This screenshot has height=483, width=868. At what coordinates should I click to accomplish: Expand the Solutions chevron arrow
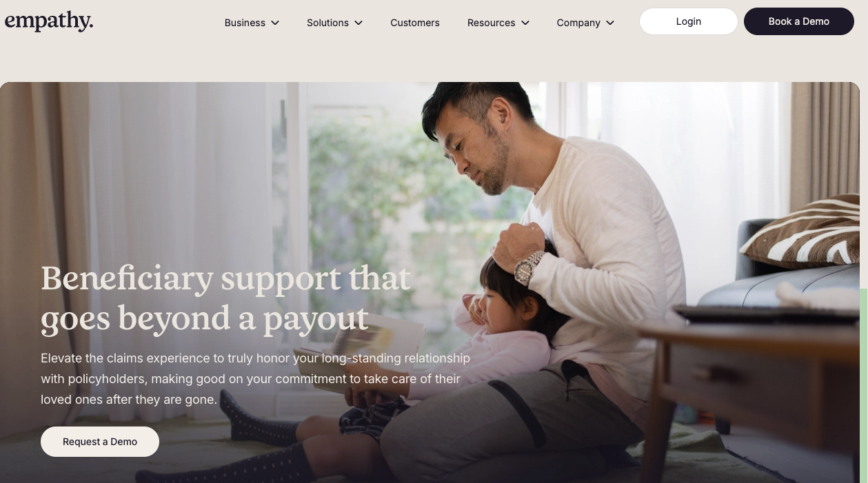click(x=359, y=23)
